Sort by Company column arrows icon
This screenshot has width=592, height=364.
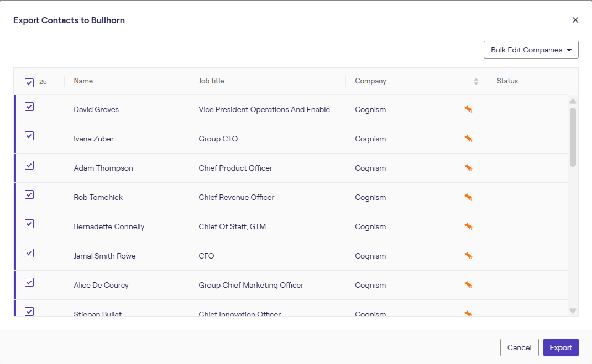point(476,81)
